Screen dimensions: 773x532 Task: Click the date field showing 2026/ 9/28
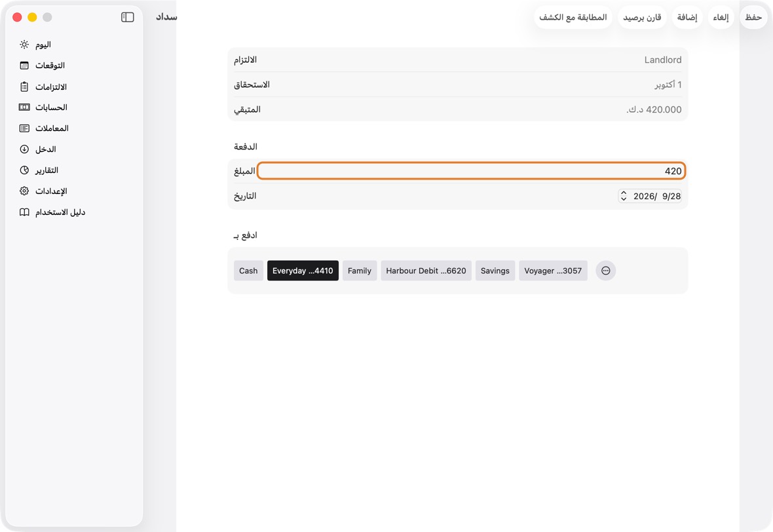650,197
